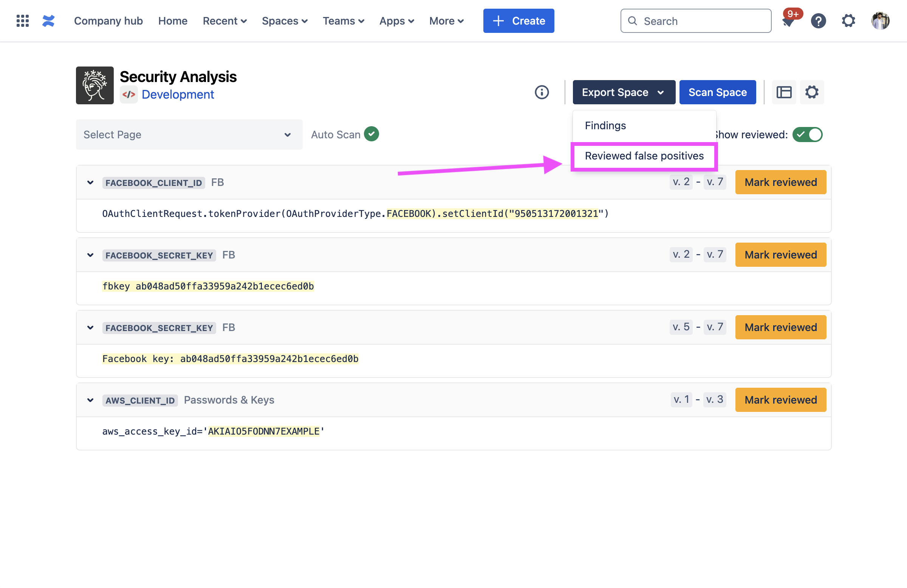Choose Reviewed false positives export option
Viewport: 907px width, 588px height.
[644, 156]
